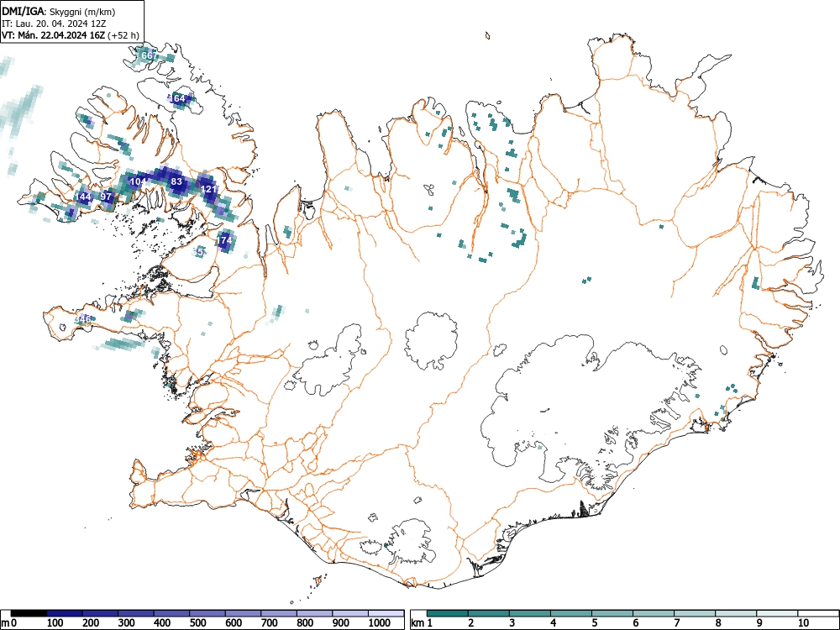Click the '1000' label on the meter legend

[x=380, y=623]
